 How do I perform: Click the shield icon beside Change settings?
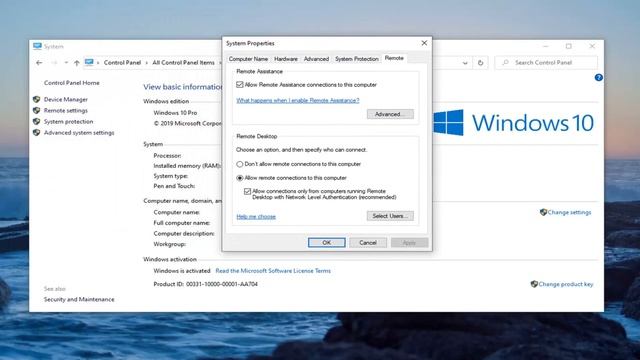(x=543, y=212)
